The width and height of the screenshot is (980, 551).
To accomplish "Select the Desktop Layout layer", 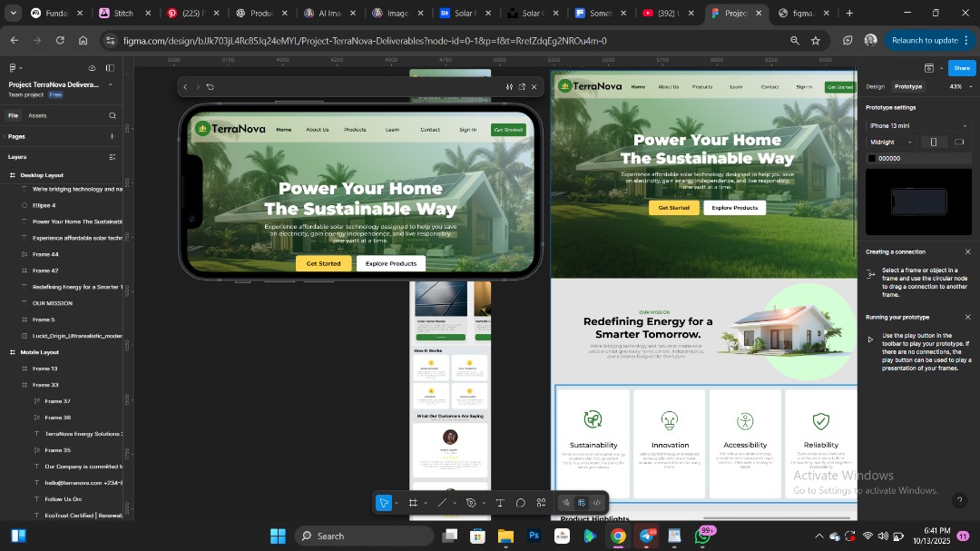I will click(42, 175).
